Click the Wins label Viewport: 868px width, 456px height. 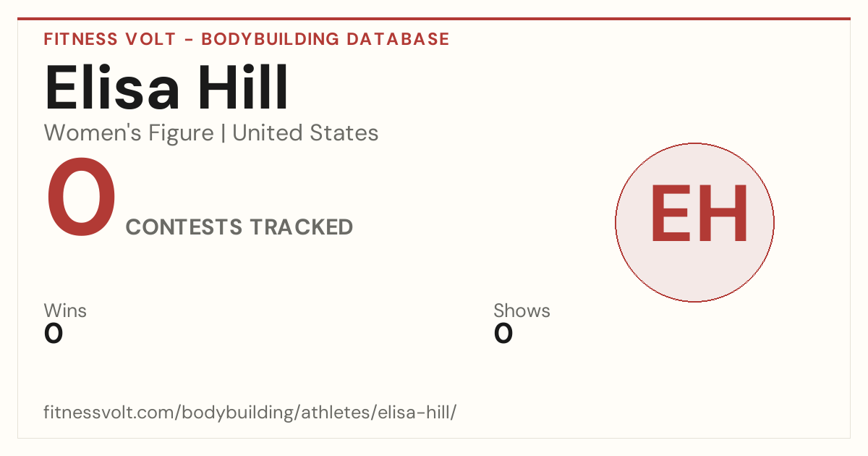click(65, 311)
